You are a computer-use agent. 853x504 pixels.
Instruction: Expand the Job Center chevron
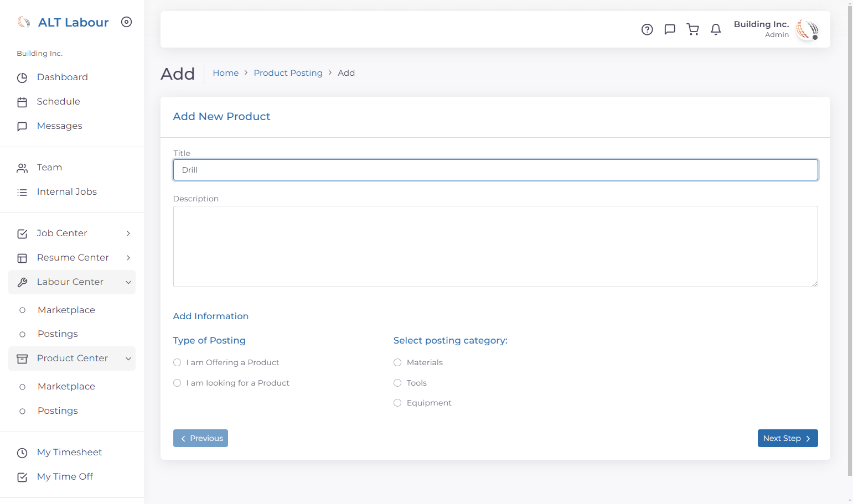[128, 233]
